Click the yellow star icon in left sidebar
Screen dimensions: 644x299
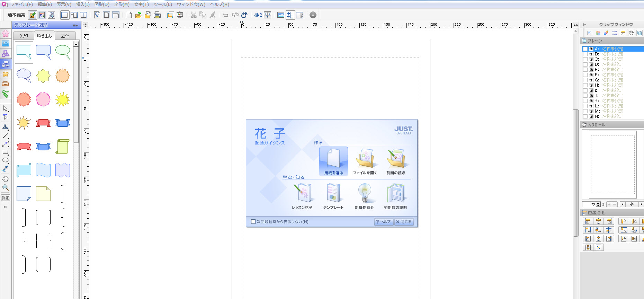click(x=6, y=74)
